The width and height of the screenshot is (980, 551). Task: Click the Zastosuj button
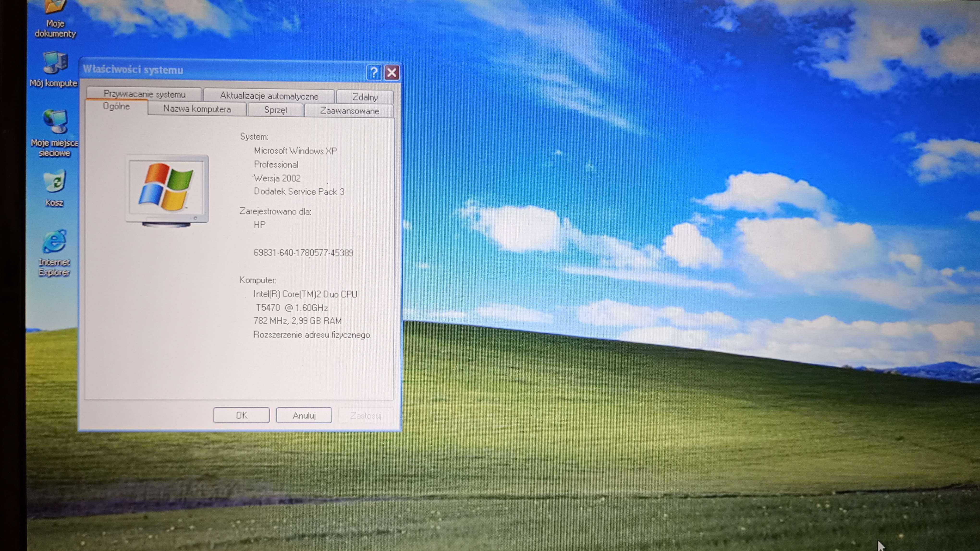(x=366, y=415)
